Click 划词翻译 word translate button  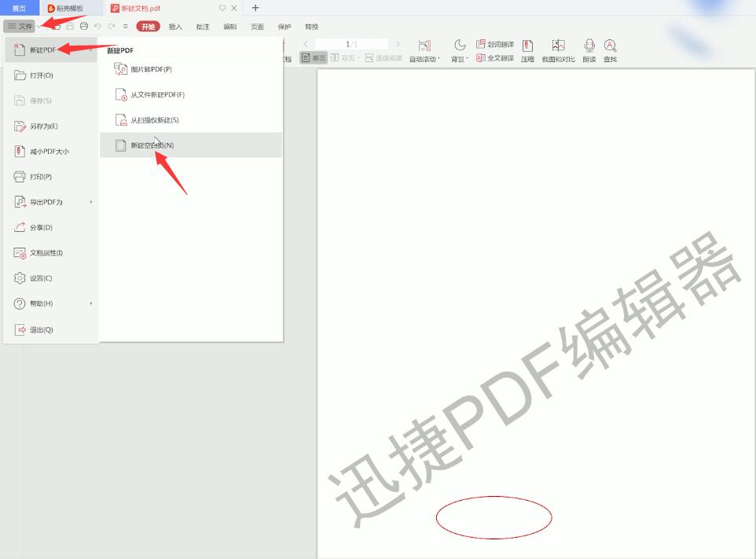coord(495,44)
